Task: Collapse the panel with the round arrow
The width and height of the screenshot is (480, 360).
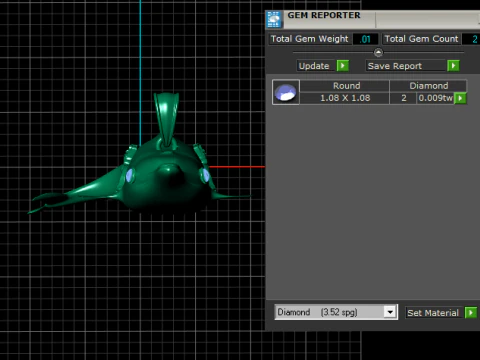Action: pos(378,52)
